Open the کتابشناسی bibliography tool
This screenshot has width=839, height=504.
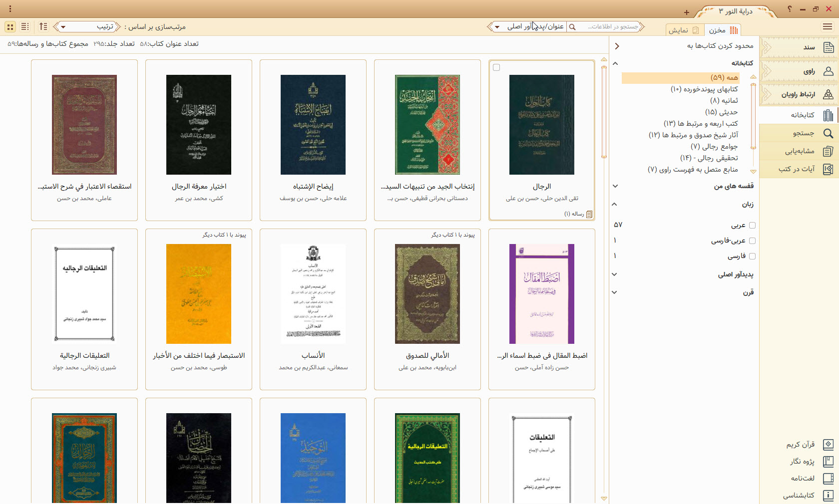[x=808, y=496]
